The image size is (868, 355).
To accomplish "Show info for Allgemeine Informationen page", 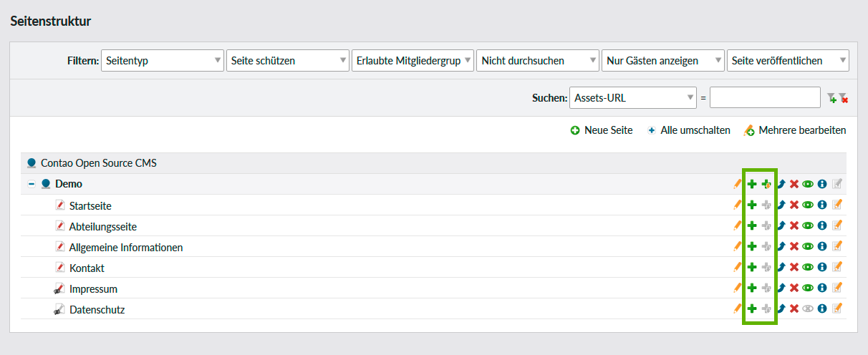I will [x=822, y=247].
